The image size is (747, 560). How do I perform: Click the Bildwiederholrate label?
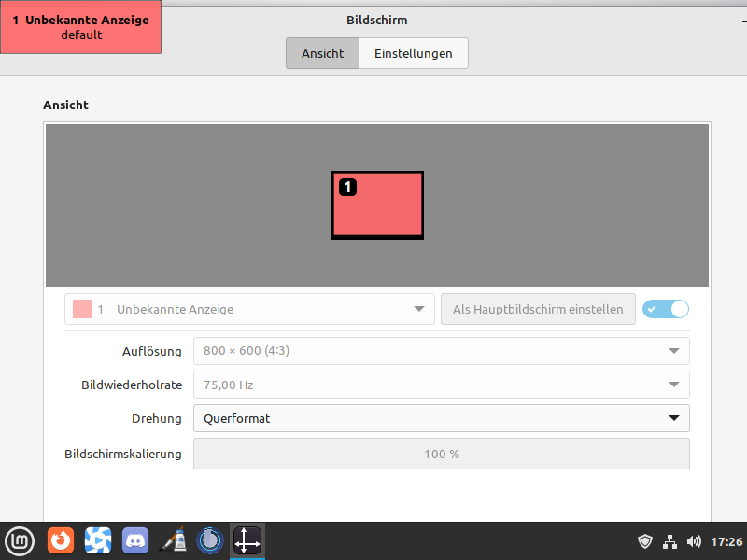coord(132,385)
